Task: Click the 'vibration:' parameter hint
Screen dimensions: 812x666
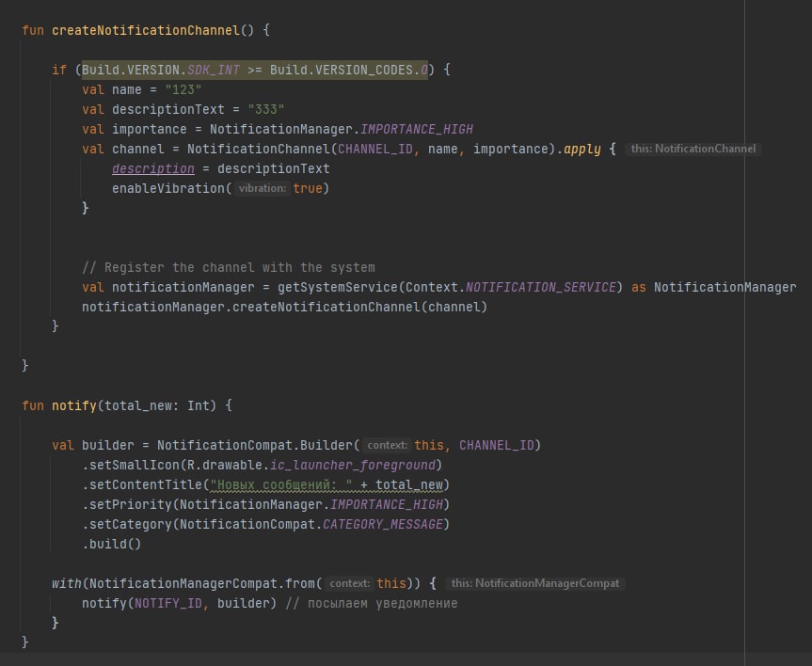Action: (x=262, y=188)
